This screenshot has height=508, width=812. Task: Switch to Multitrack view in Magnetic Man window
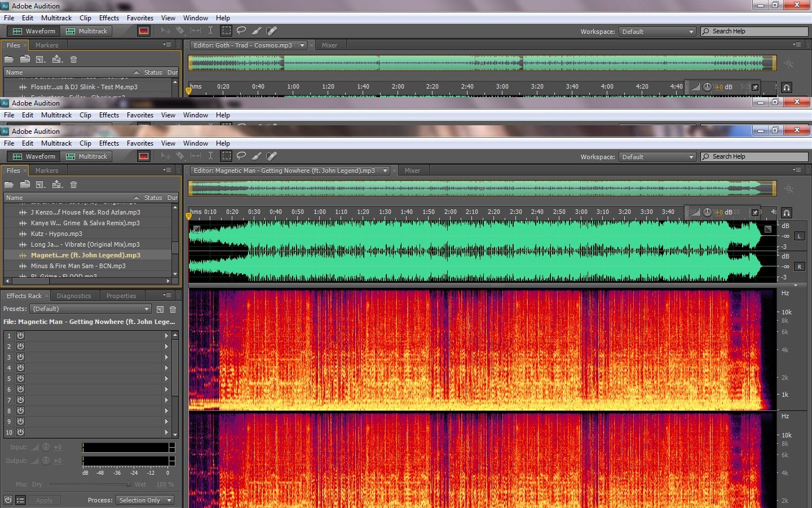[x=87, y=156]
